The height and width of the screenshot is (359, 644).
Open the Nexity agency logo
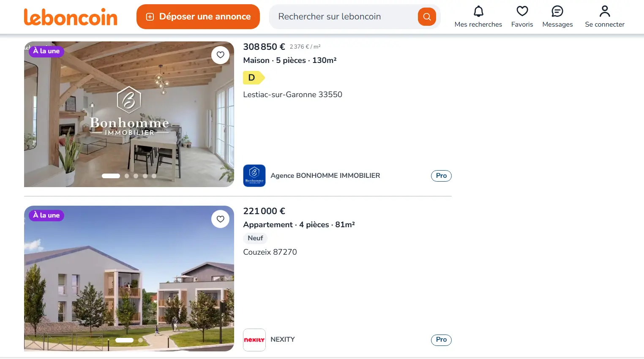(x=254, y=340)
